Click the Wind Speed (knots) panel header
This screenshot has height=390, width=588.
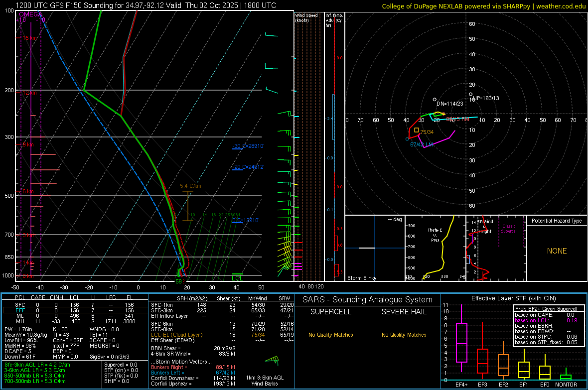[306, 17]
